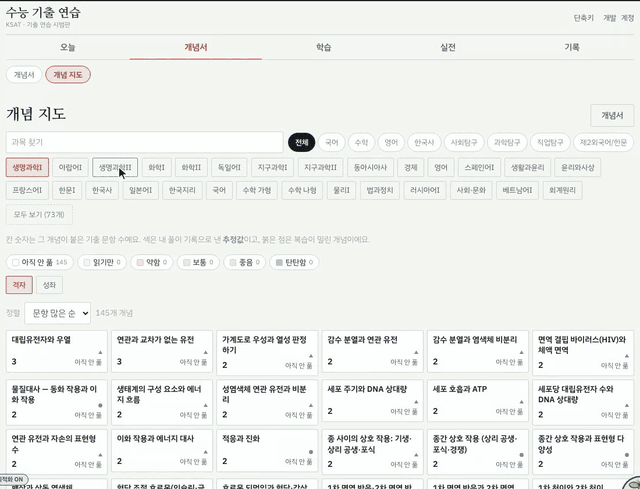The image size is (640, 489).
Task: Switch to 격자 grid view
Action: [x=19, y=285]
